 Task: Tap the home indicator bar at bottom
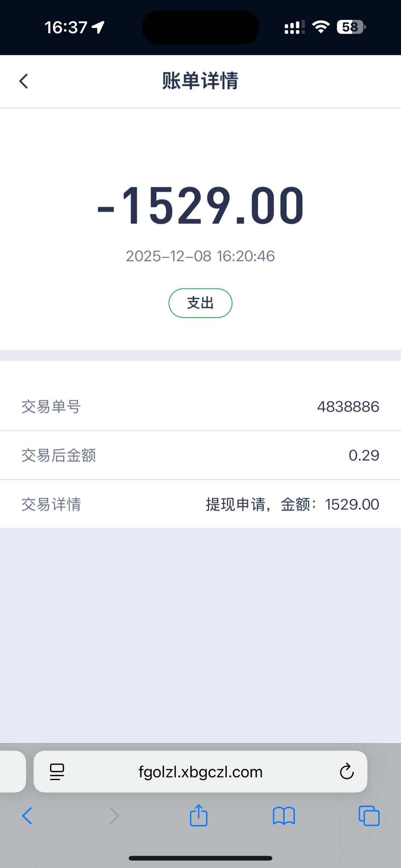pos(200,858)
